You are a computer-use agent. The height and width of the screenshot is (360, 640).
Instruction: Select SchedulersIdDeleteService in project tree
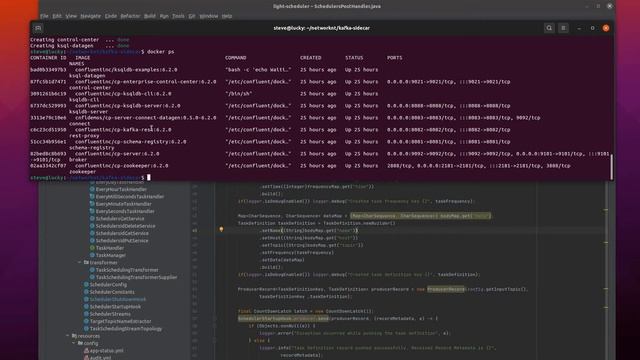[x=125, y=226]
